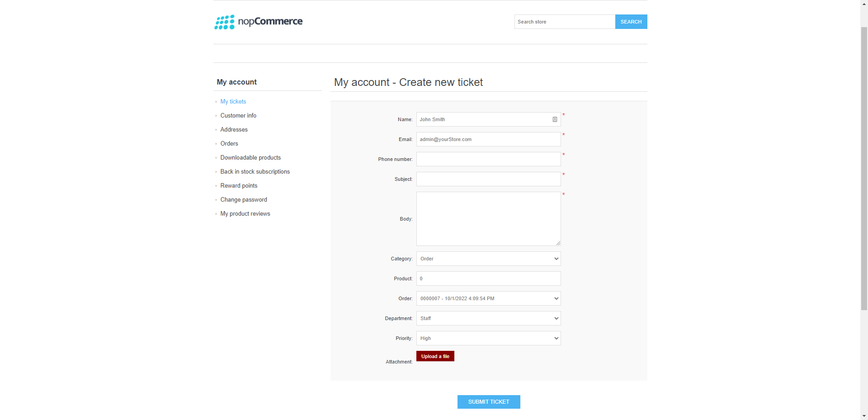
Task: Expand the Priority dropdown
Action: pos(488,338)
